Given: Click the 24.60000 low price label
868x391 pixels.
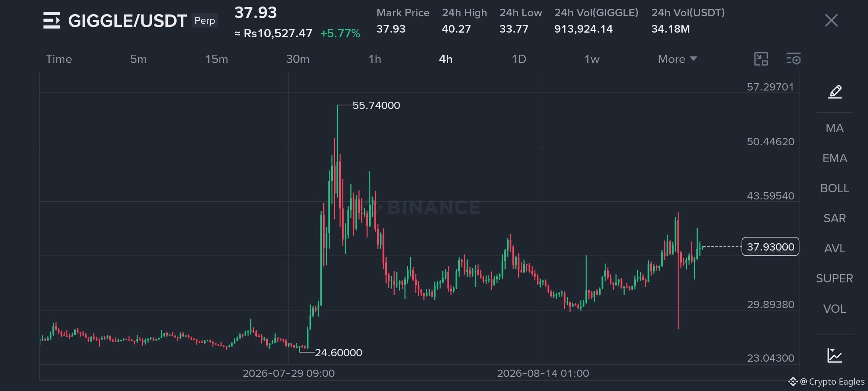Looking at the screenshot, I should click(339, 353).
